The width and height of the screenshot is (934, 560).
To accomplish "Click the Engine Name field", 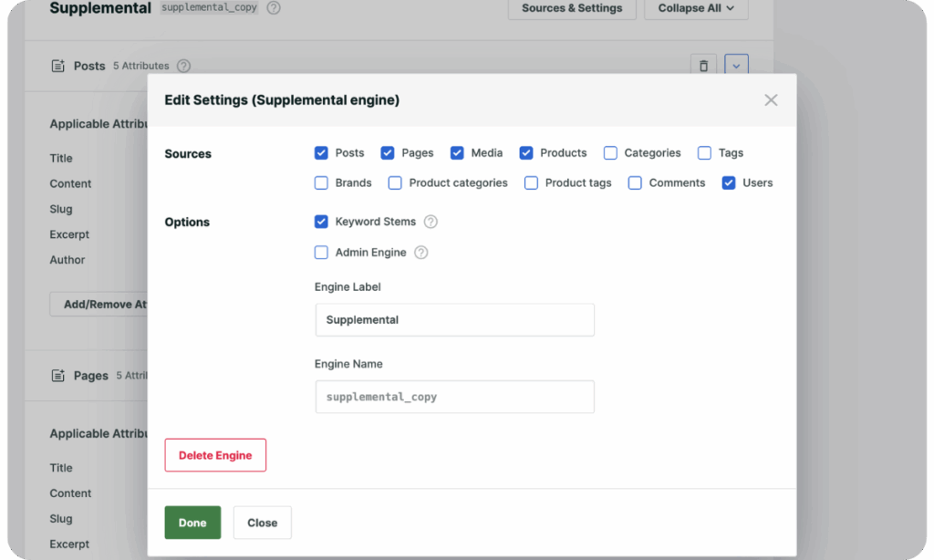I will (454, 397).
